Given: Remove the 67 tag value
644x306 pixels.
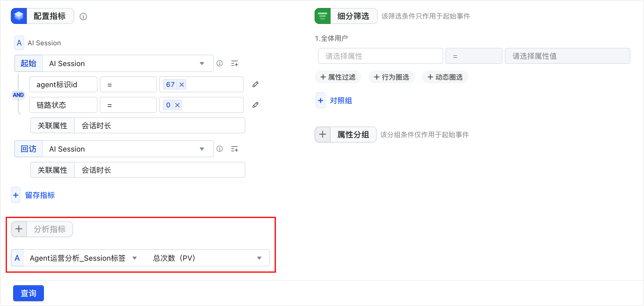Looking at the screenshot, I should coord(182,84).
